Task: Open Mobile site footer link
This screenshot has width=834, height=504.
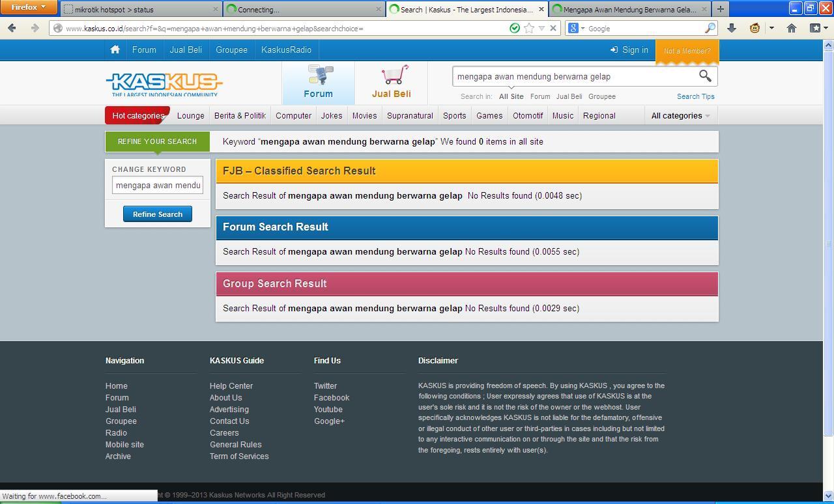Action: click(x=124, y=444)
